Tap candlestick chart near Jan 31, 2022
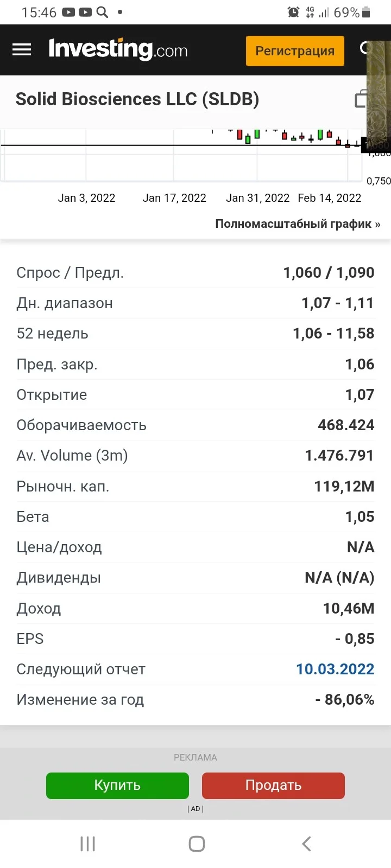391x868 pixels. (x=256, y=135)
